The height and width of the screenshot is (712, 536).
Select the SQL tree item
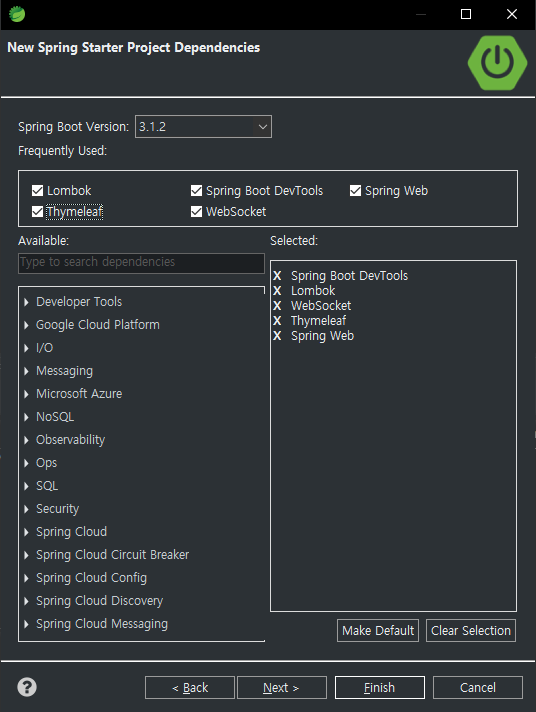pos(47,486)
